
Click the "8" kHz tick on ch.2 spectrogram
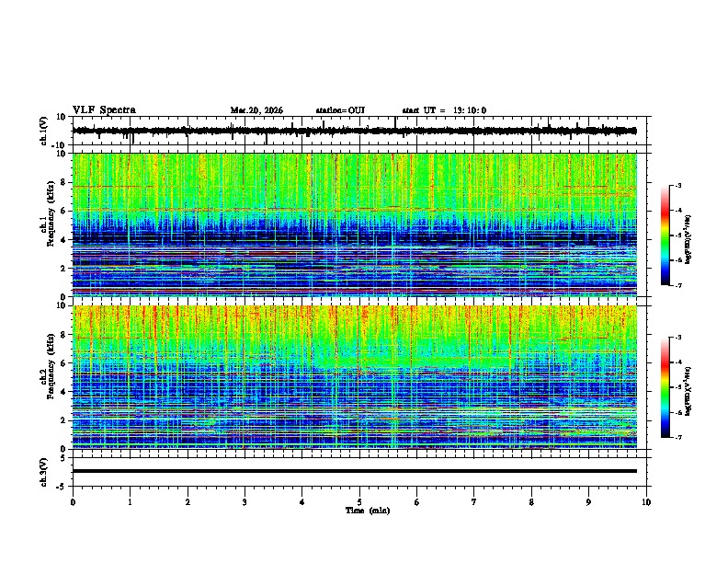tap(63, 335)
